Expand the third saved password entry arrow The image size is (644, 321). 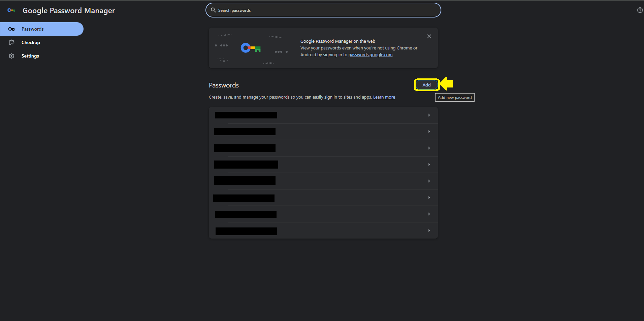click(429, 148)
